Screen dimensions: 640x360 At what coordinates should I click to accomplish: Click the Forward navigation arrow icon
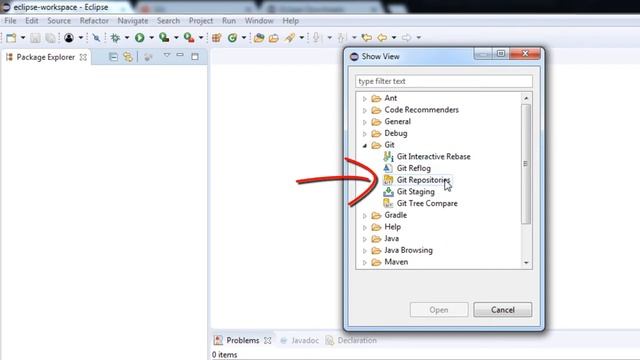pos(407,38)
